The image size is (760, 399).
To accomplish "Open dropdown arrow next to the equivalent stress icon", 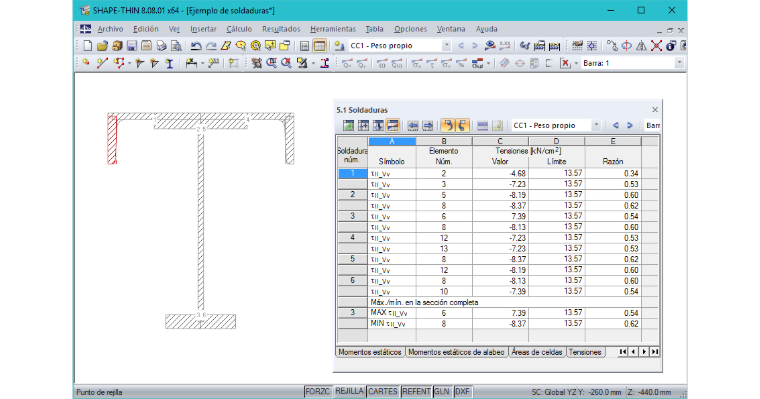I will coord(488,63).
